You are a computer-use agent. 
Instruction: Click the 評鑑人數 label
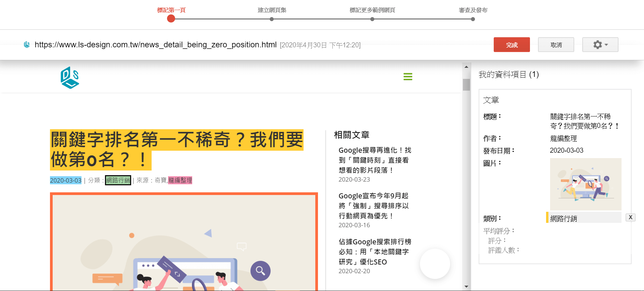click(x=504, y=250)
